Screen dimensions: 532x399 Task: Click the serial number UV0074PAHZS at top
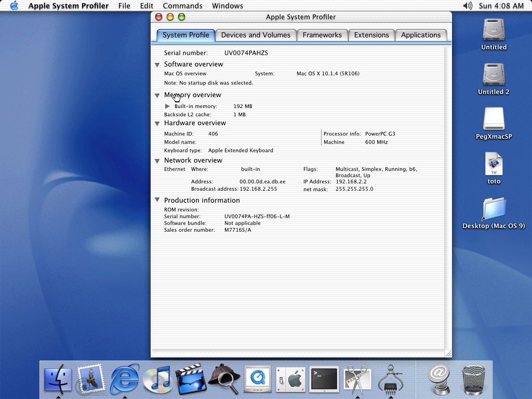click(x=246, y=53)
